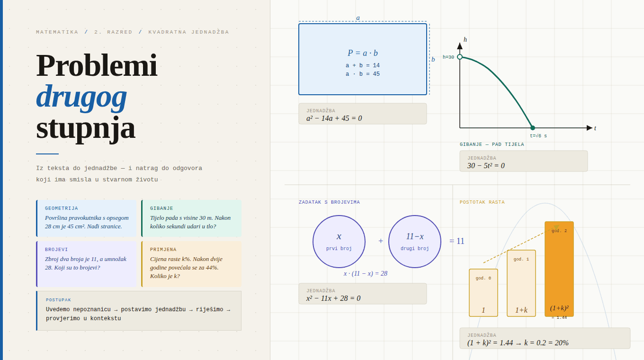Select the GEOMETRIJA problem card

tap(86, 218)
